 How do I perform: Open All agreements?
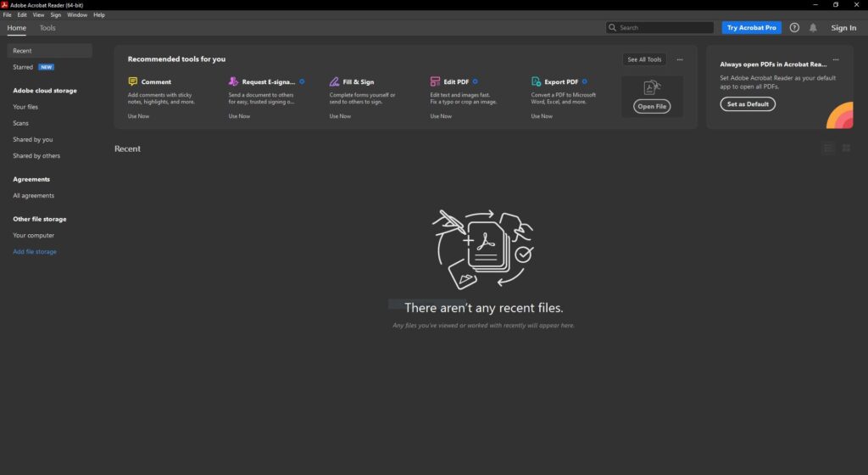click(34, 195)
